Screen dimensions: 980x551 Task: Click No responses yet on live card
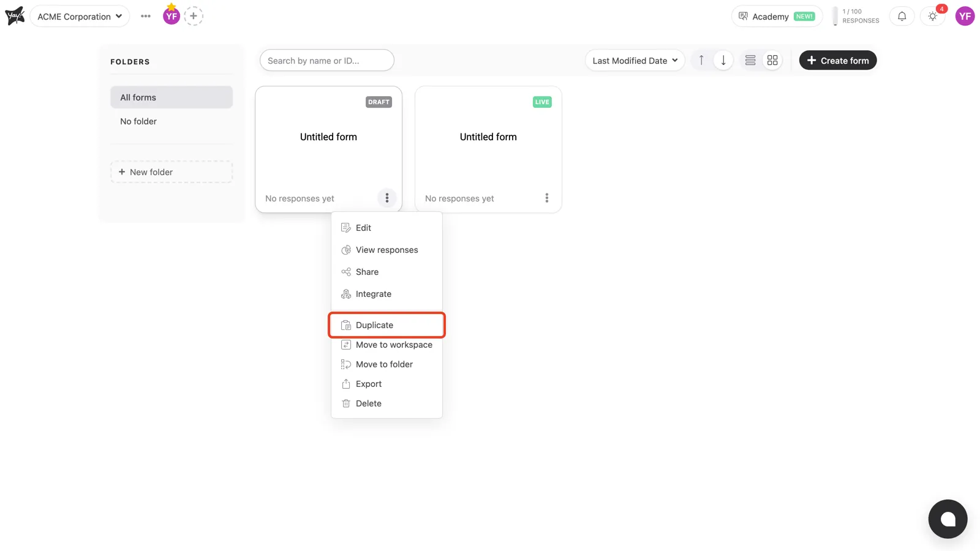[x=459, y=198]
